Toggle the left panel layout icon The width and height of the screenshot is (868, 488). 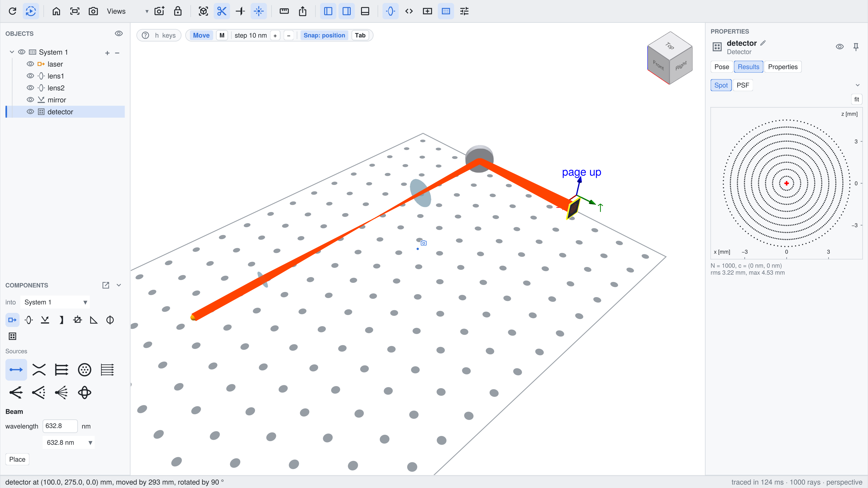[x=328, y=11]
